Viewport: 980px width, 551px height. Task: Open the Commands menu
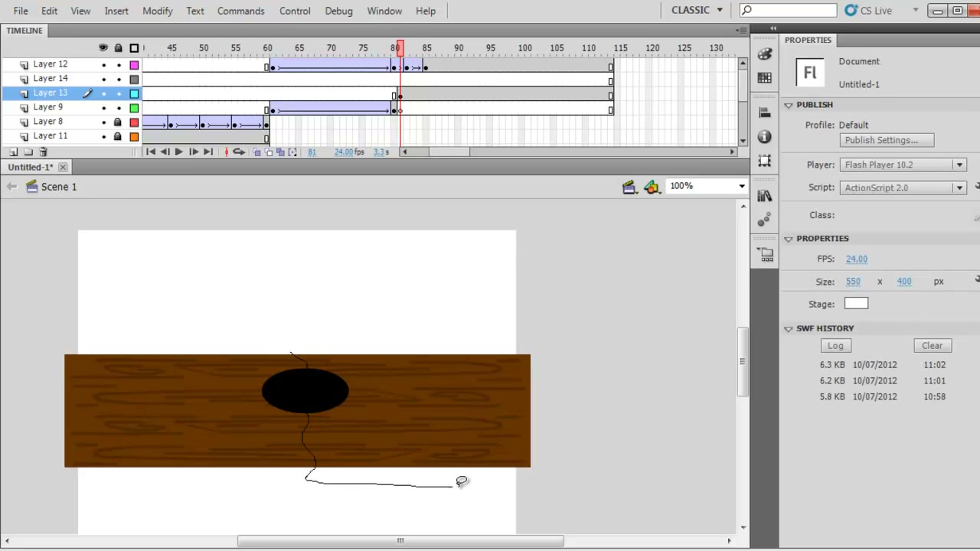point(240,11)
